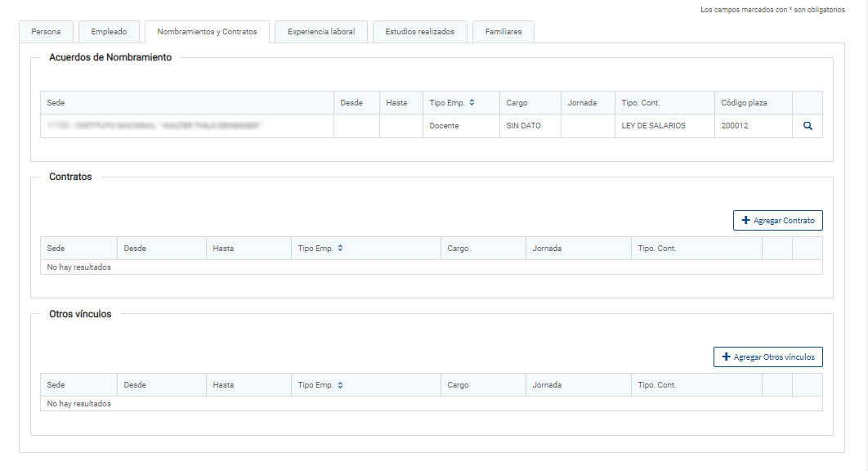The image size is (868, 471).
Task: Click the Tipo Emp. sort arrows in Contratos
Action: (x=340, y=249)
